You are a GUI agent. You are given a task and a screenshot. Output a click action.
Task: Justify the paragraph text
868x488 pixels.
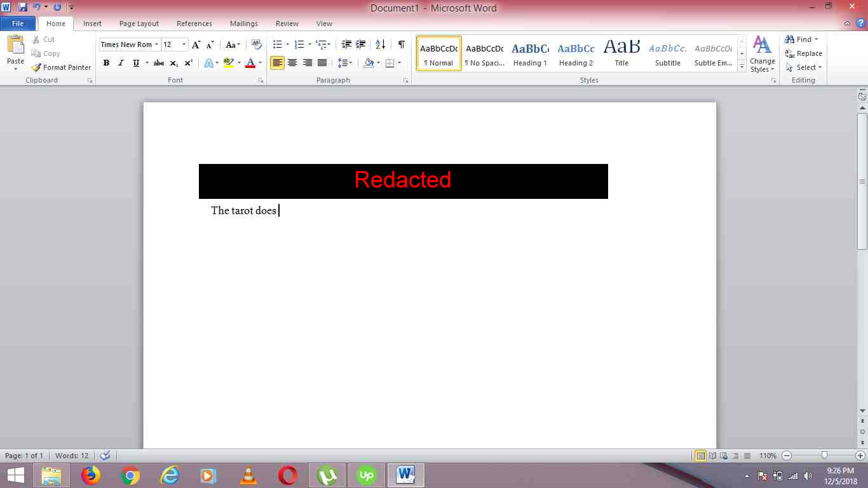[x=322, y=63]
